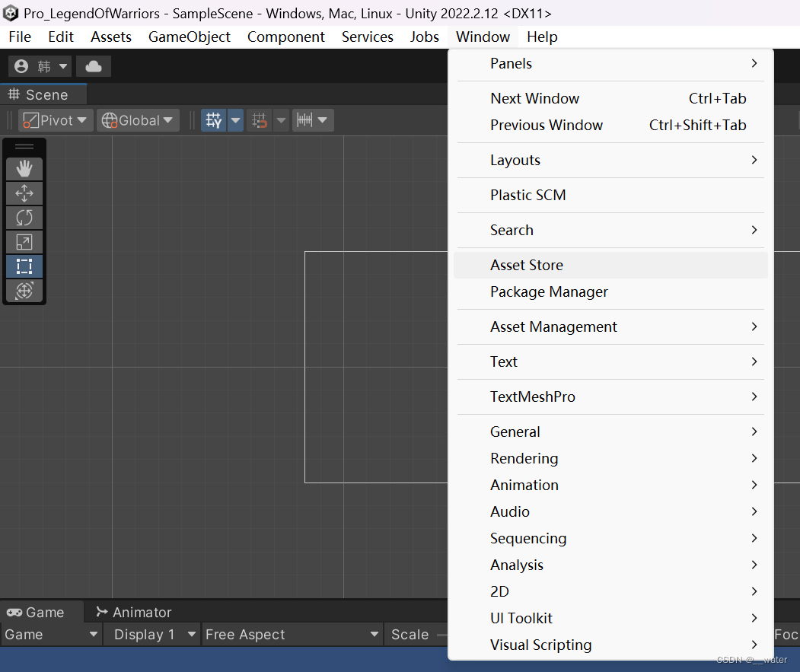The image size is (800, 672).
Task: Expand the Panels submenu
Action: tap(610, 63)
